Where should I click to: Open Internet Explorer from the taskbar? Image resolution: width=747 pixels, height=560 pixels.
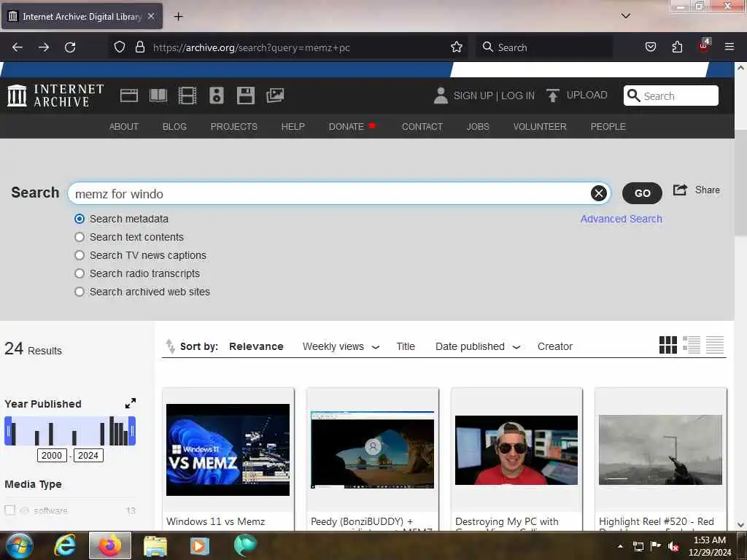[x=65, y=545]
